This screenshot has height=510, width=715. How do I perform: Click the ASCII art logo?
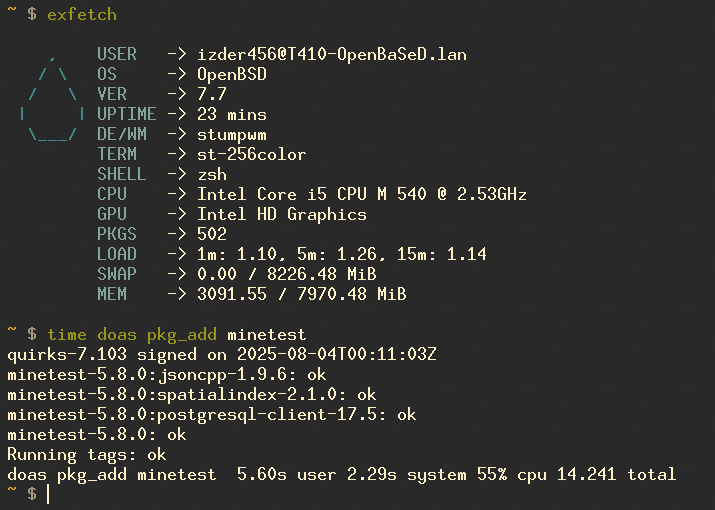[x=52, y=98]
